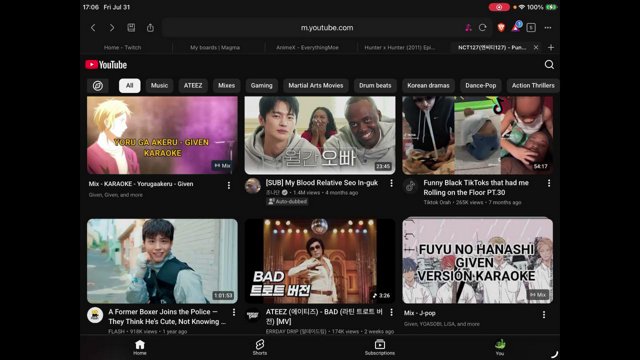Open options for A Former Boxer video
640x360 pixels.
click(x=233, y=312)
